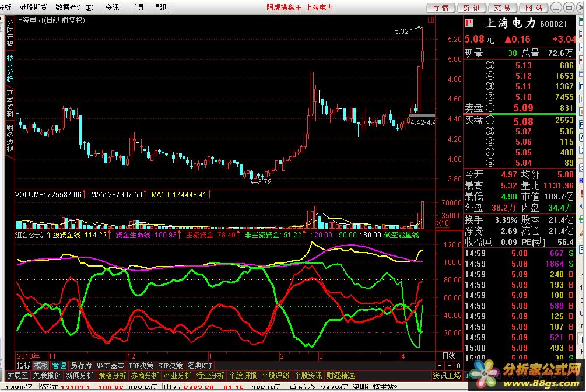The width and height of the screenshot is (586, 392).
Task: Click the 管理 button in the indicator bar
Action: [x=59, y=365]
